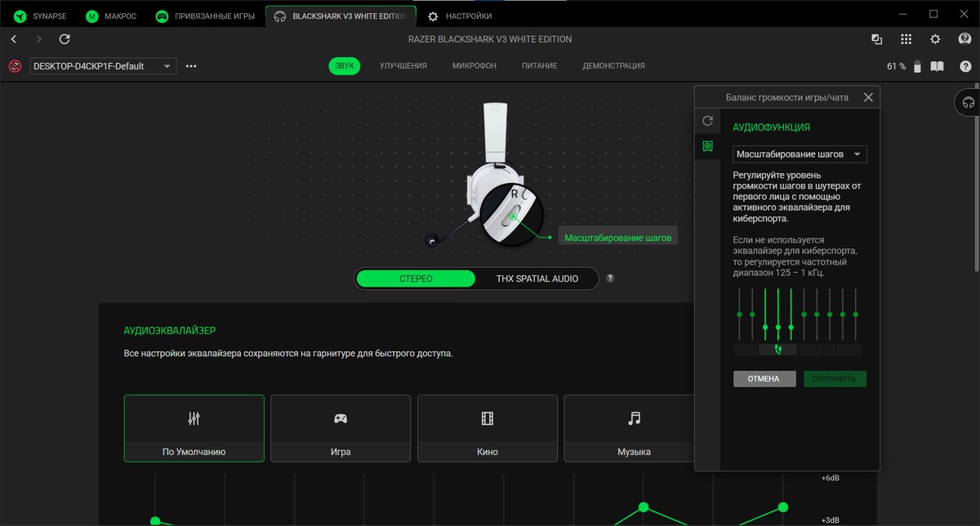Open the modules dot-grid icon
This screenshot has height=526, width=980.
pyautogui.click(x=906, y=39)
